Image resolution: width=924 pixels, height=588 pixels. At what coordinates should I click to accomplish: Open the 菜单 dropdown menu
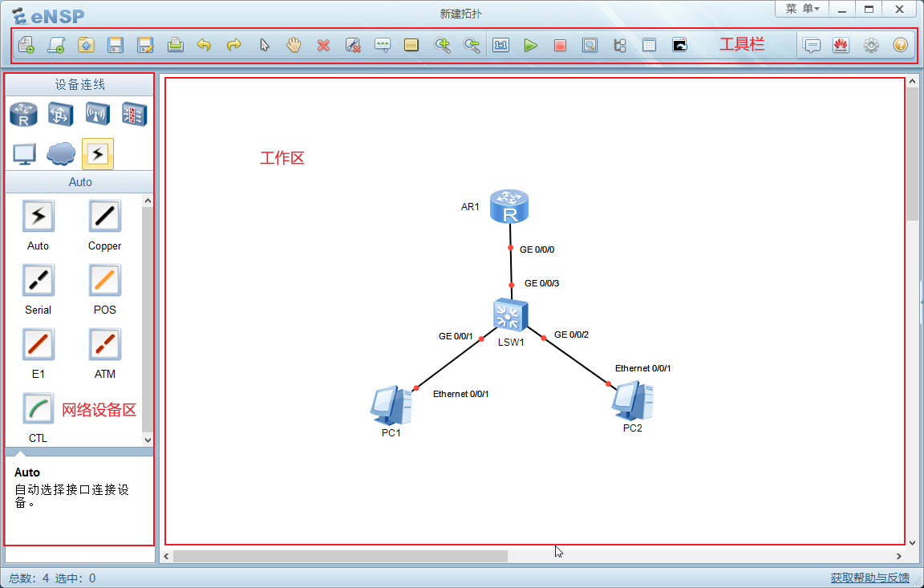(x=803, y=9)
